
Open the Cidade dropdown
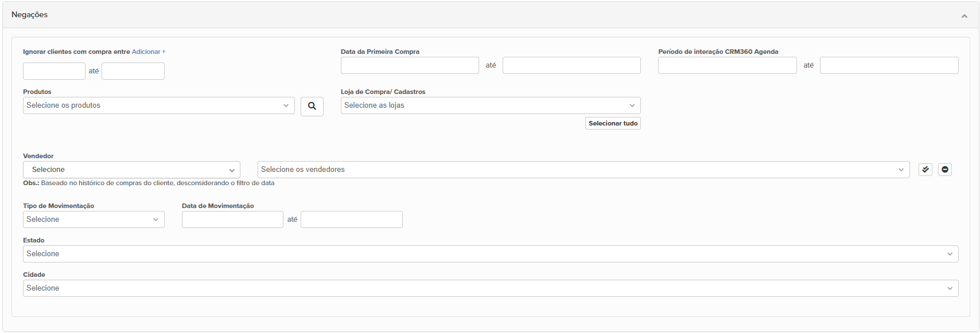491,288
